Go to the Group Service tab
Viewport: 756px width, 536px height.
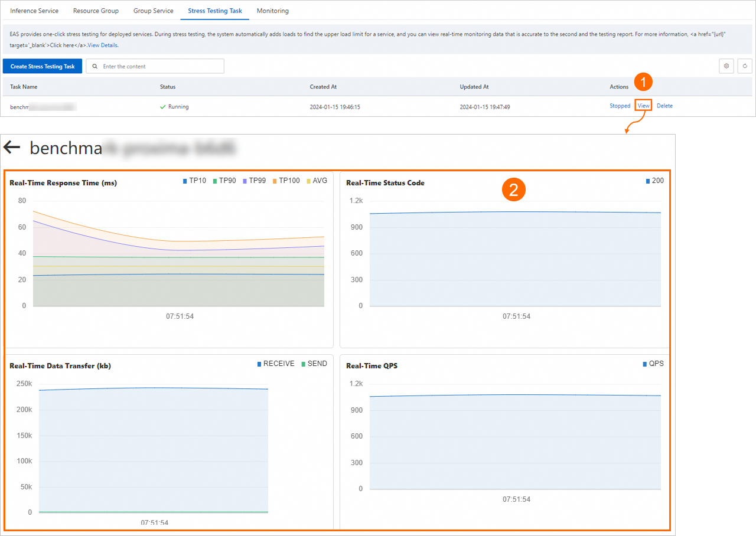[x=154, y=11]
